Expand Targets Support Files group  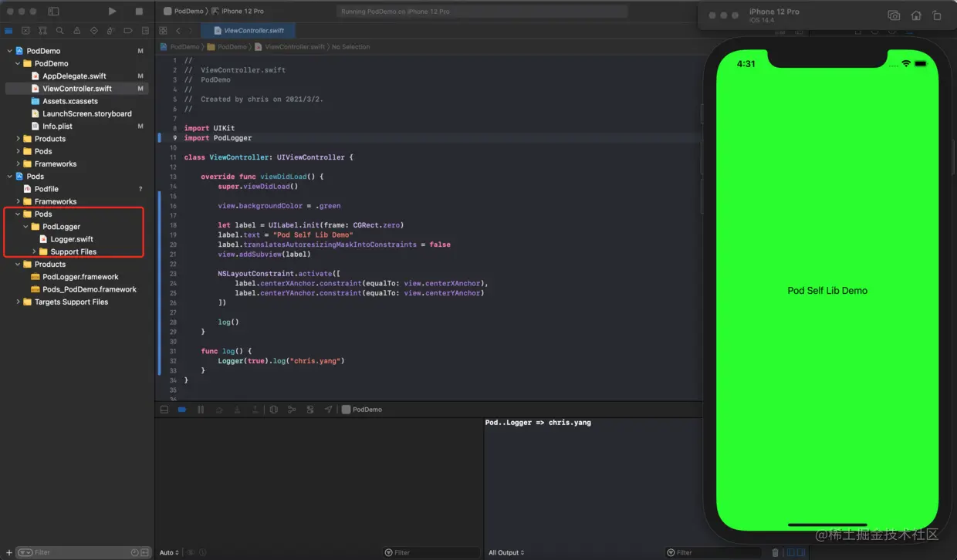click(18, 302)
